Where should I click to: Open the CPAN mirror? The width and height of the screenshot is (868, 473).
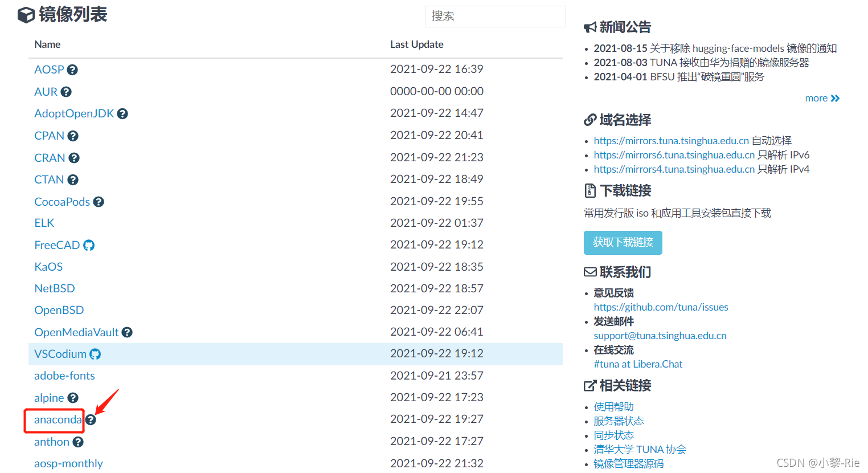click(x=49, y=136)
